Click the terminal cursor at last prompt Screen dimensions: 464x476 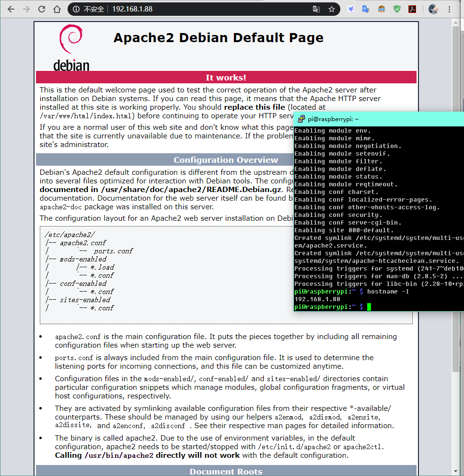(369, 307)
